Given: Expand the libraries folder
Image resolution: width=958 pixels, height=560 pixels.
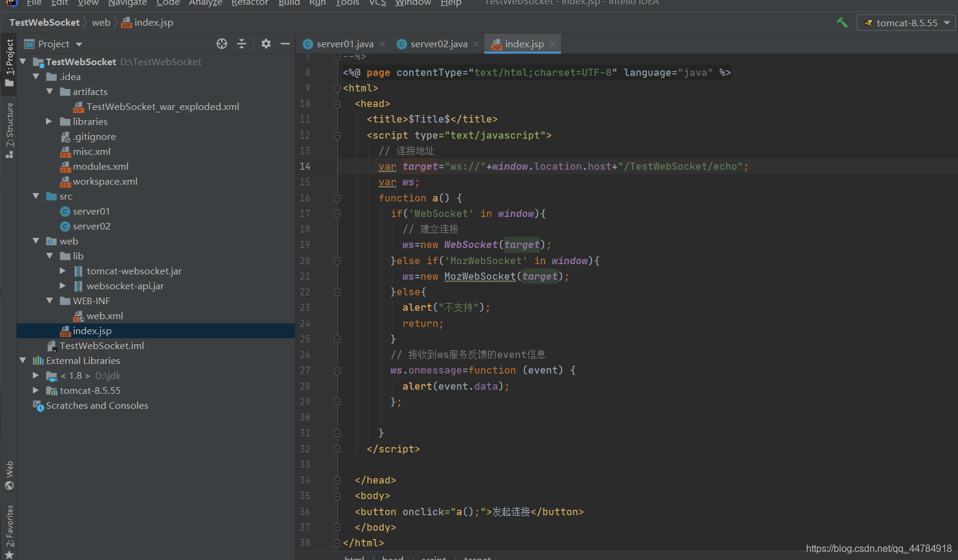Looking at the screenshot, I should pos(50,121).
